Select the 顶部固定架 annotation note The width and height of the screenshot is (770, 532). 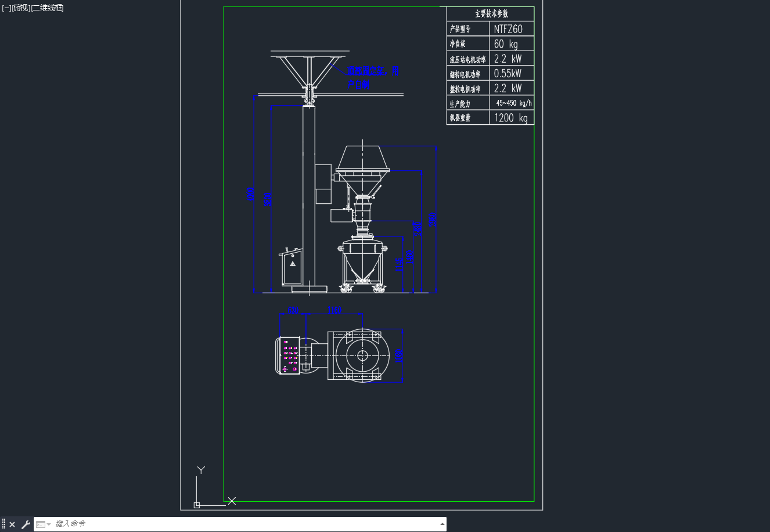tap(373, 78)
